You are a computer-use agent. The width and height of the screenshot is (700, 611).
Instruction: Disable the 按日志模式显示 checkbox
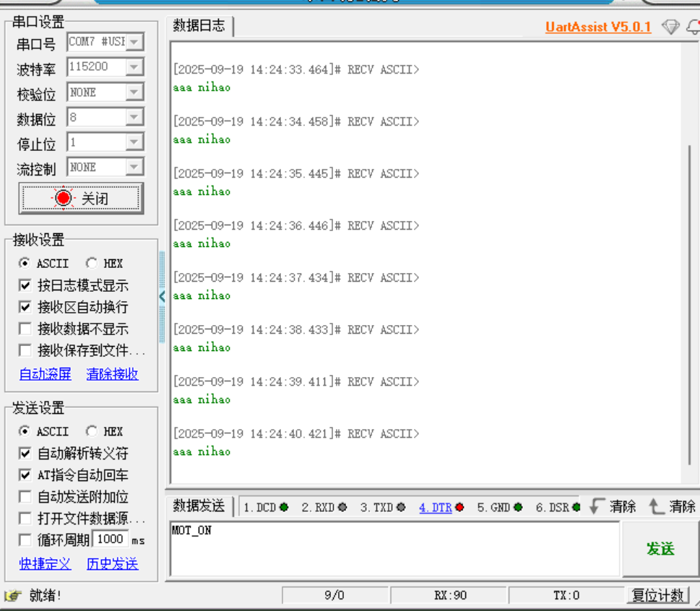click(25, 285)
